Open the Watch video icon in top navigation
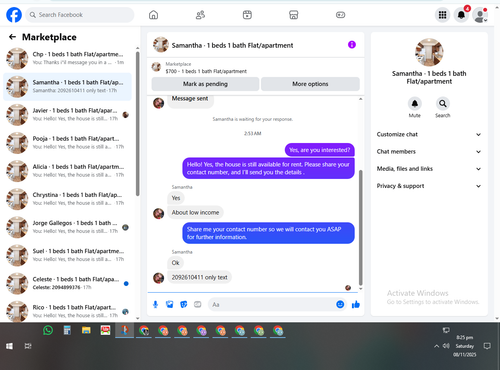Screen dimensions: 500x370 pyautogui.click(x=247, y=15)
